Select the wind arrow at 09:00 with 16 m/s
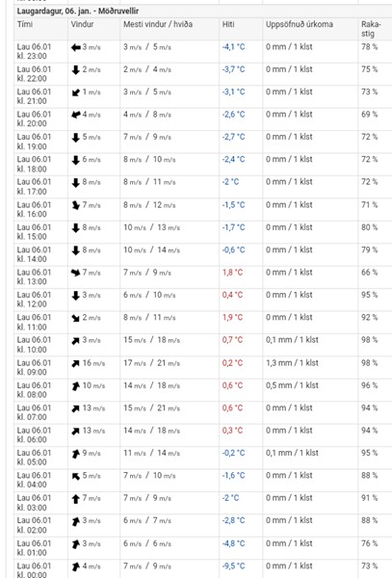Image resolution: width=392 pixels, height=578 pixels. [x=75, y=363]
